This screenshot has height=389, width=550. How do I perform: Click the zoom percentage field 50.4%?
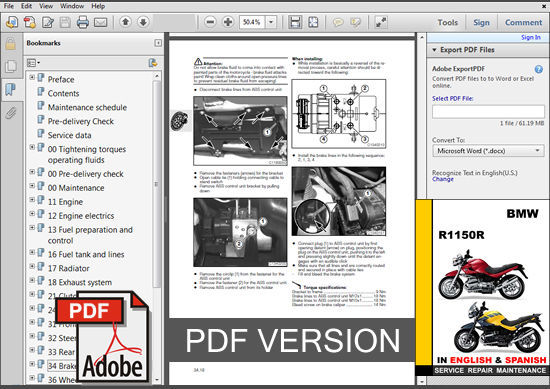(x=252, y=22)
